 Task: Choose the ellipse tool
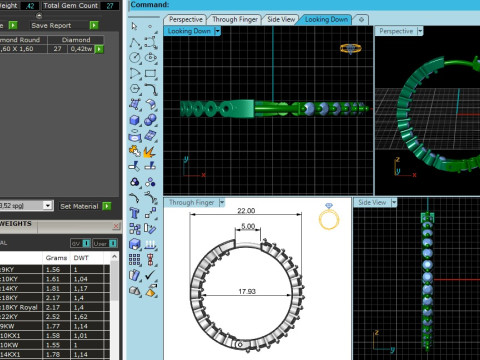click(x=151, y=57)
